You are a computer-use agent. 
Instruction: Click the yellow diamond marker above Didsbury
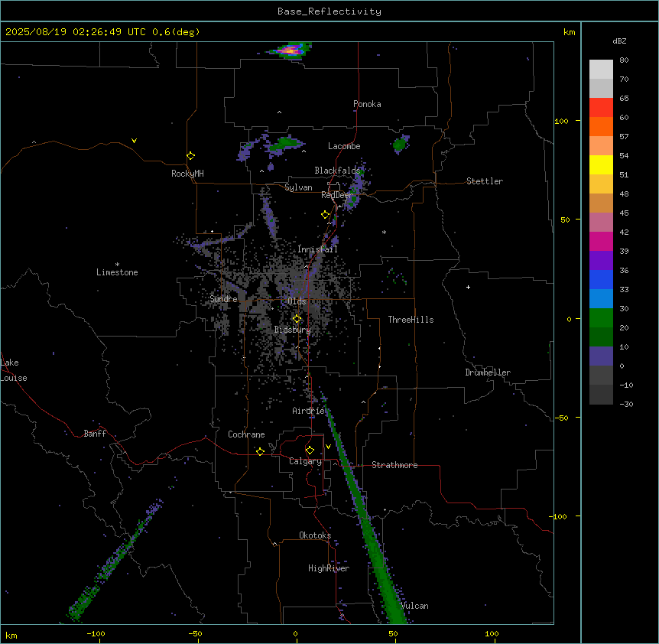[x=297, y=319]
